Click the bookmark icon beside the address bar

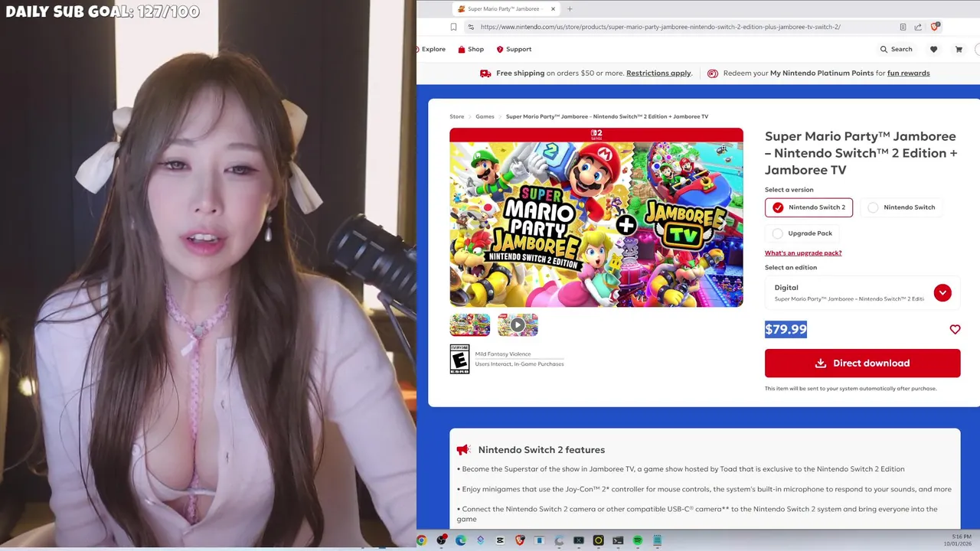(453, 27)
